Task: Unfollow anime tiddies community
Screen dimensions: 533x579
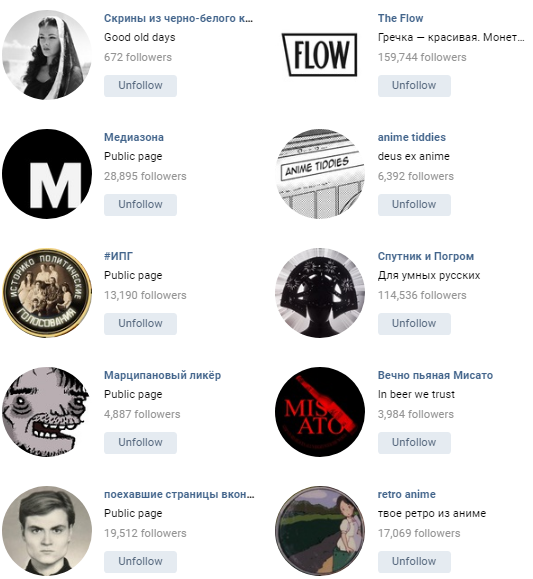Action: pyautogui.click(x=414, y=205)
